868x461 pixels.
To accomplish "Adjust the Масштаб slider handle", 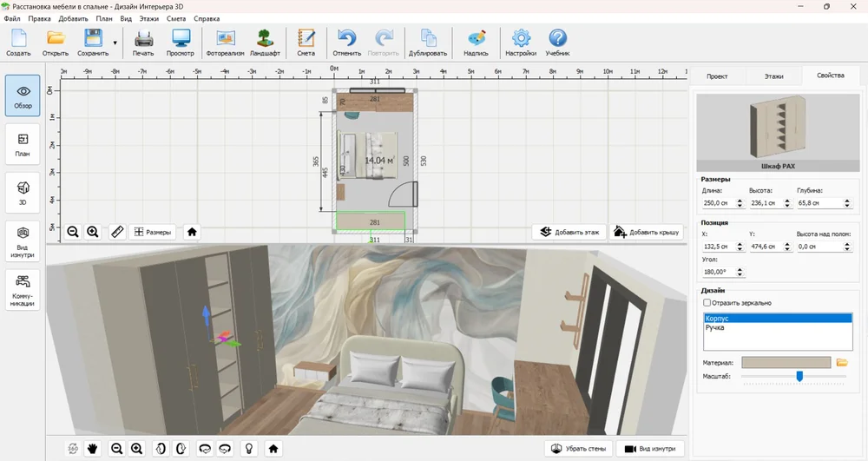I will point(799,376).
